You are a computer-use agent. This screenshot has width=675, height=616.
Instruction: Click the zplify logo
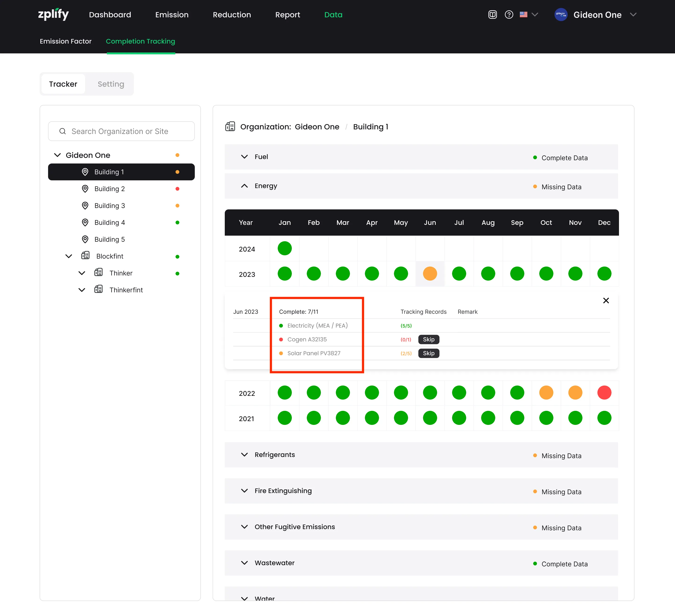pyautogui.click(x=53, y=14)
